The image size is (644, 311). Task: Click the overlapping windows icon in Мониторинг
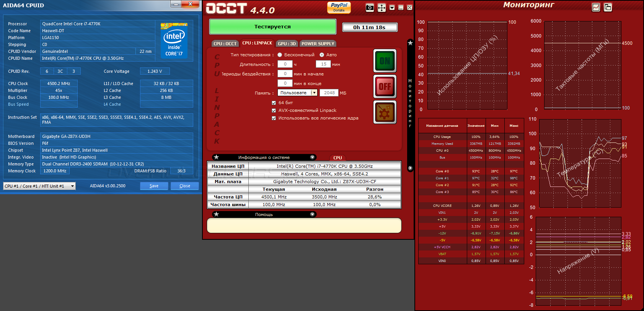pyautogui.click(x=608, y=7)
